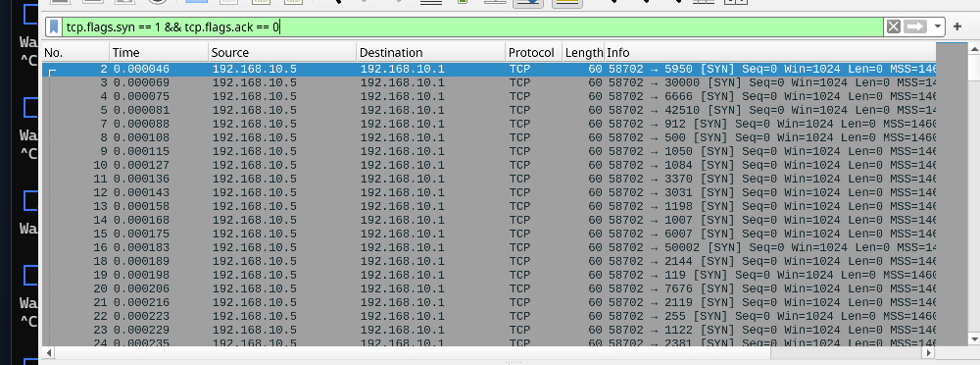Select packet 21 targeting port 2119

[x=489, y=302]
